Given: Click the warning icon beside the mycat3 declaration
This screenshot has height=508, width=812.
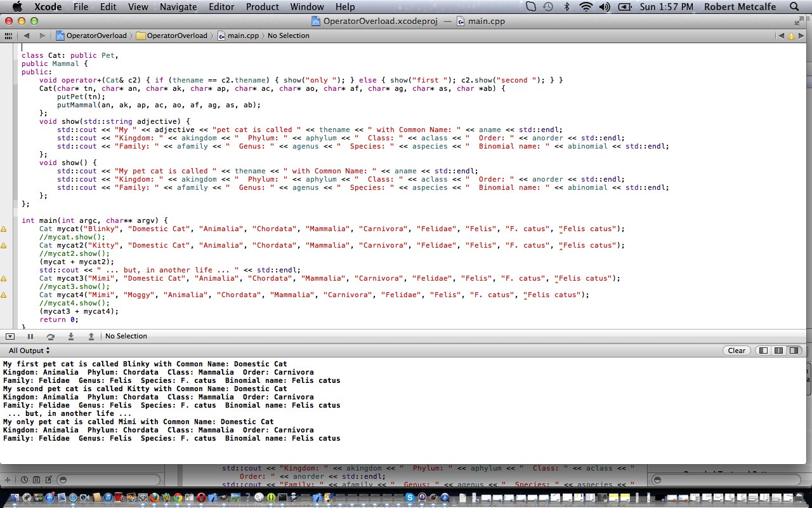Looking at the screenshot, I should [4, 278].
